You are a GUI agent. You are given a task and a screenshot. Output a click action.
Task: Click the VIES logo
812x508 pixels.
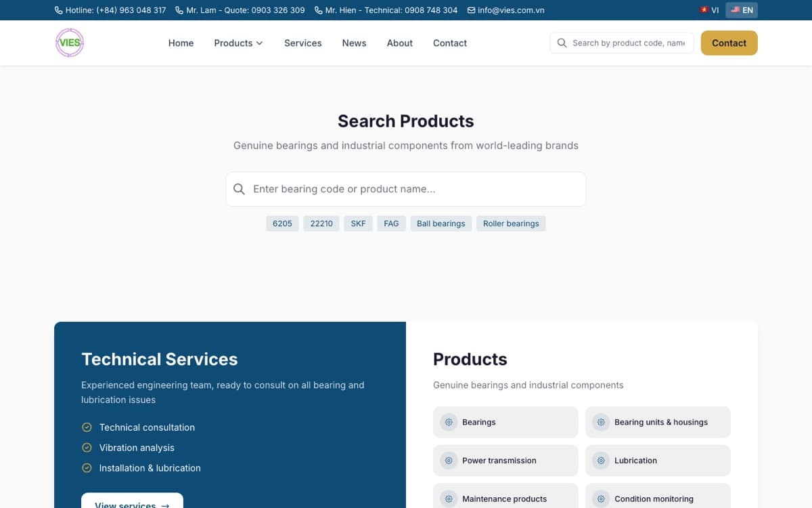click(70, 43)
